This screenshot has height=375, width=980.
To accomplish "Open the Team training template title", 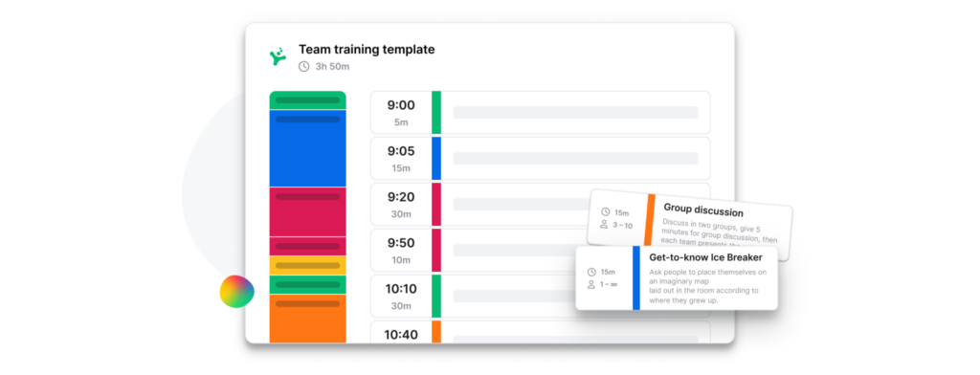I will coord(367,50).
